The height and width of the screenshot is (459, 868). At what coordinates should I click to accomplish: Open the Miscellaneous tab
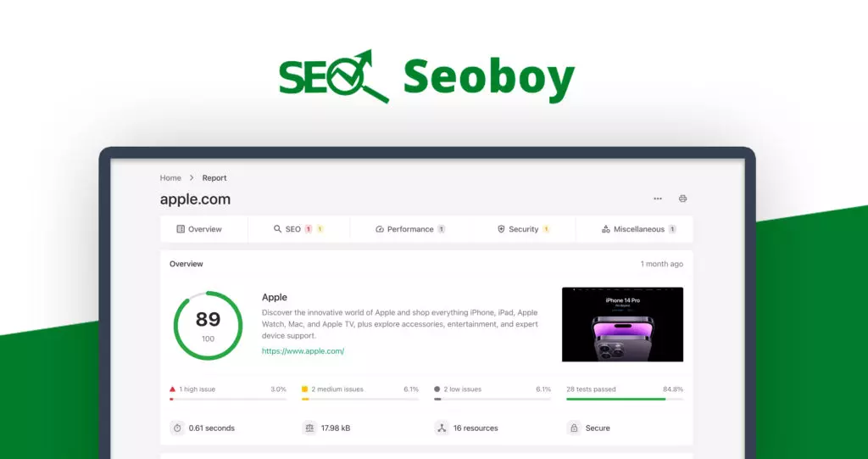[638, 229]
